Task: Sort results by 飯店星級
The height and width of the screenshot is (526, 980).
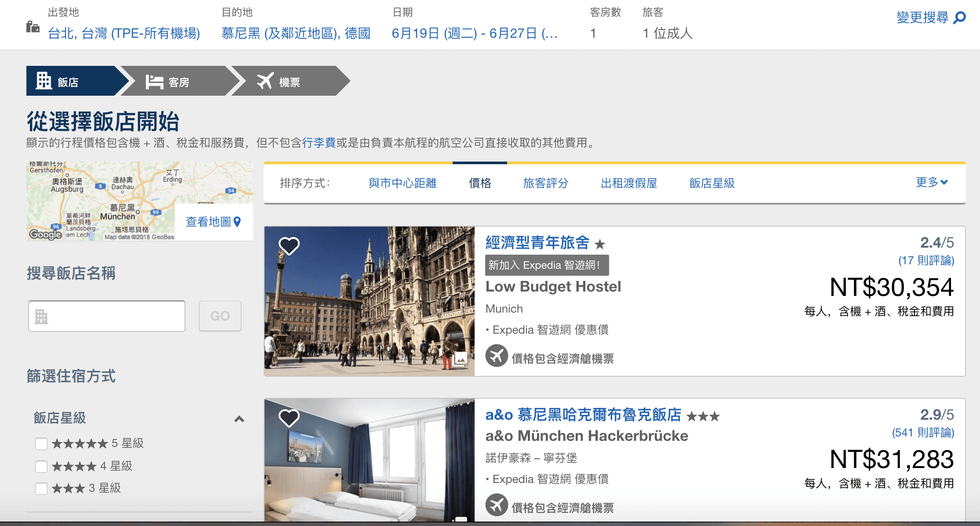Action: click(x=712, y=183)
